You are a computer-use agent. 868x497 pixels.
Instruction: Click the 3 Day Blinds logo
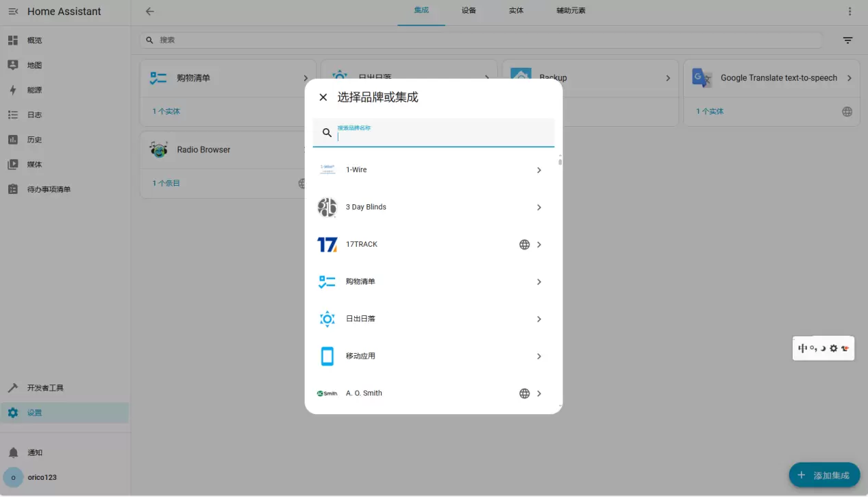pos(327,207)
